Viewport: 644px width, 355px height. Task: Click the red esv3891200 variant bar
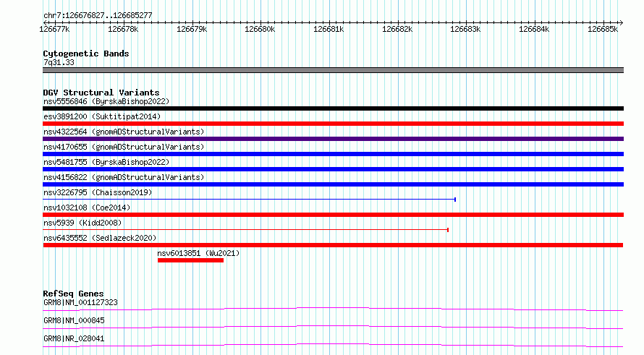(x=333, y=124)
